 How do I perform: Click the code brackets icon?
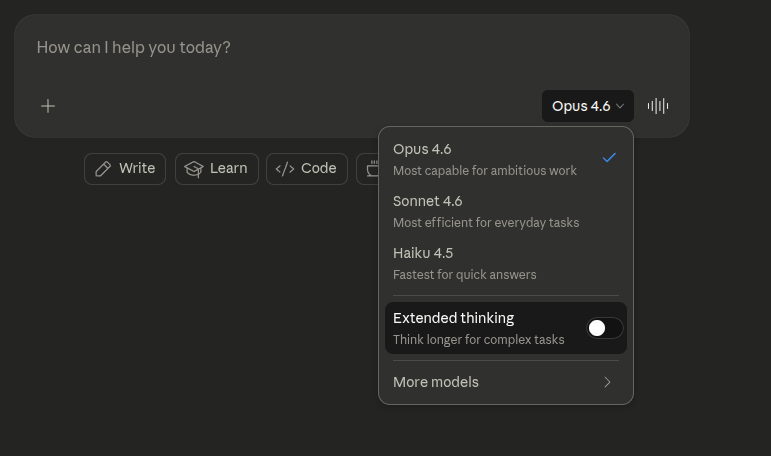click(285, 169)
